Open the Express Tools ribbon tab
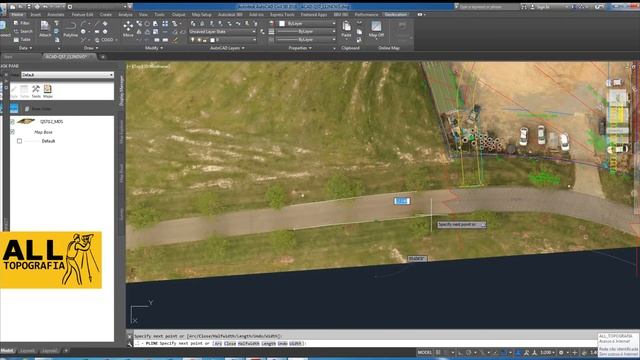The height and width of the screenshot is (360, 640). (x=282, y=15)
